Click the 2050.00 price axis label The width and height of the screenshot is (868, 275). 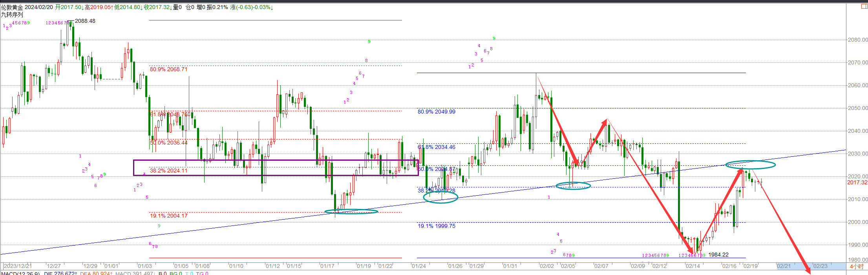tap(858, 108)
